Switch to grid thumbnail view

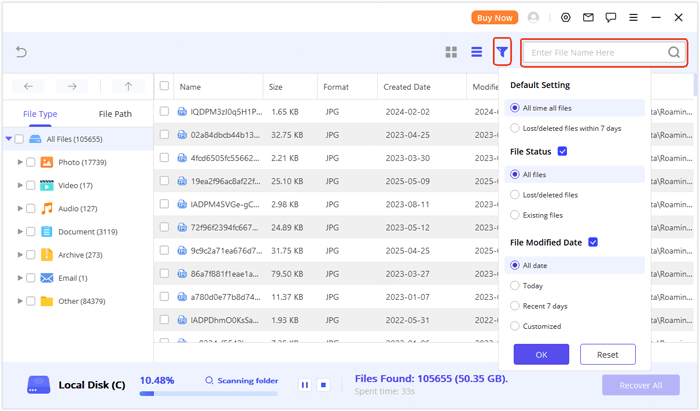tap(451, 52)
